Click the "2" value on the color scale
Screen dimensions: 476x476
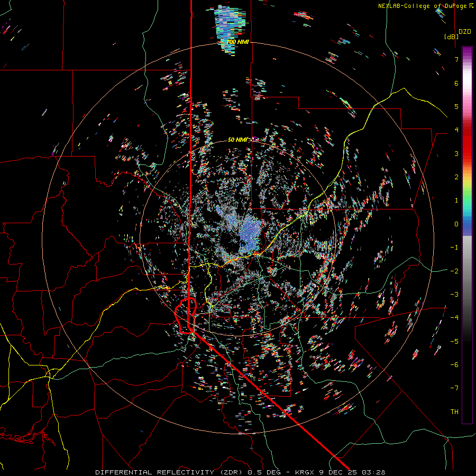click(x=456, y=177)
